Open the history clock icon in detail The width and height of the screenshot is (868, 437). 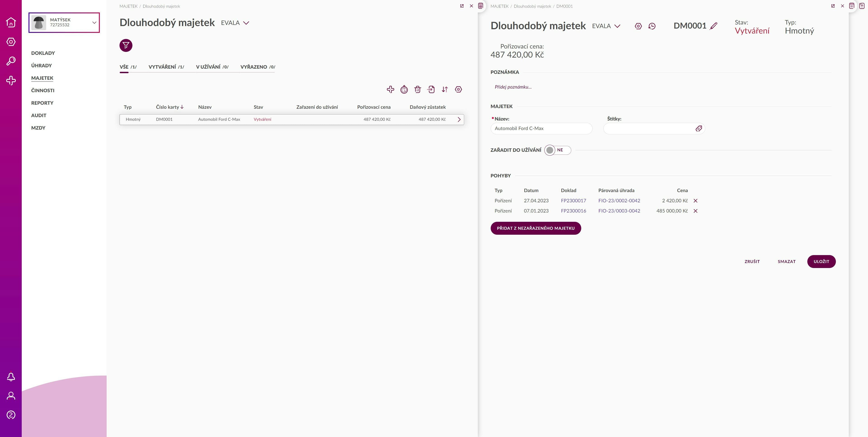pos(652,26)
